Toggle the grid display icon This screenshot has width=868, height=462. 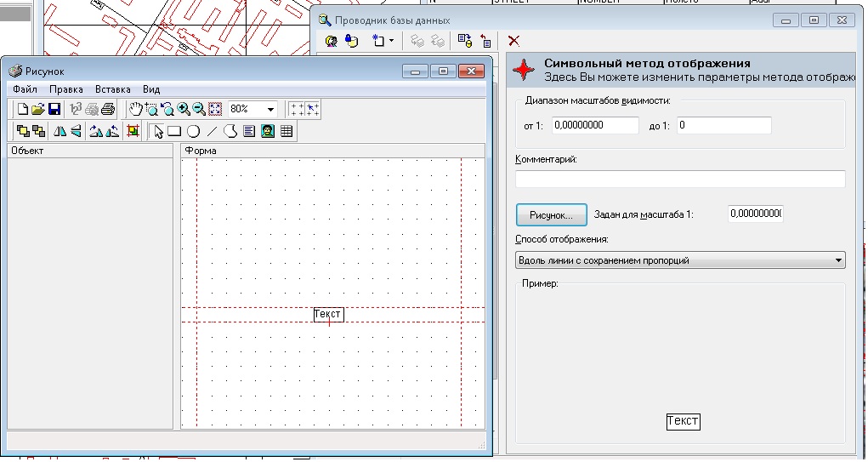(298, 109)
